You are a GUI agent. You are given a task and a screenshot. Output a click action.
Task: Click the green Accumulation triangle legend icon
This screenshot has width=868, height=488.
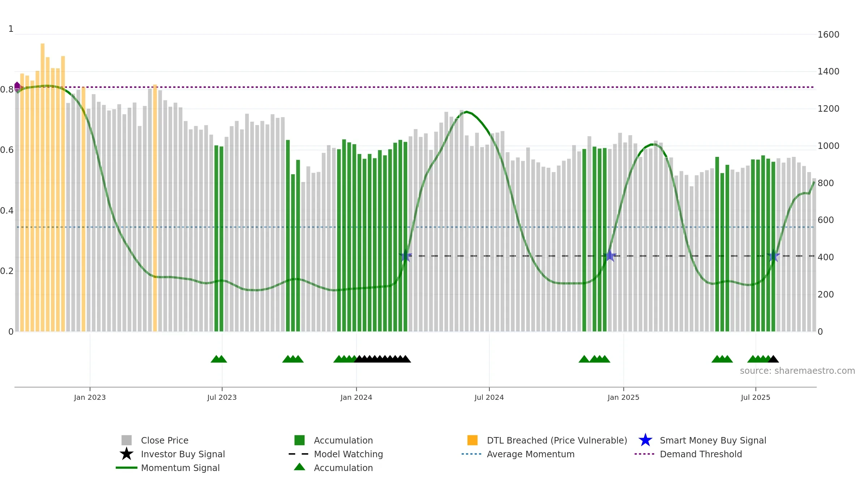(299, 467)
